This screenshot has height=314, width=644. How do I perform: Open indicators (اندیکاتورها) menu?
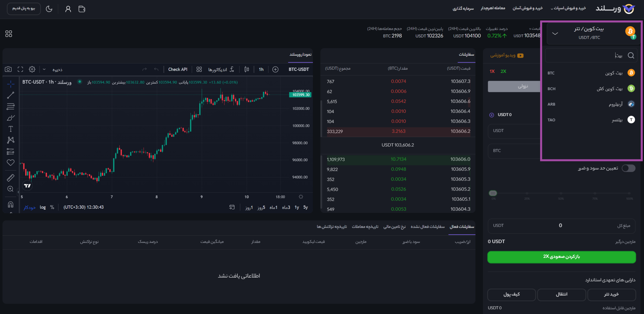click(x=221, y=69)
